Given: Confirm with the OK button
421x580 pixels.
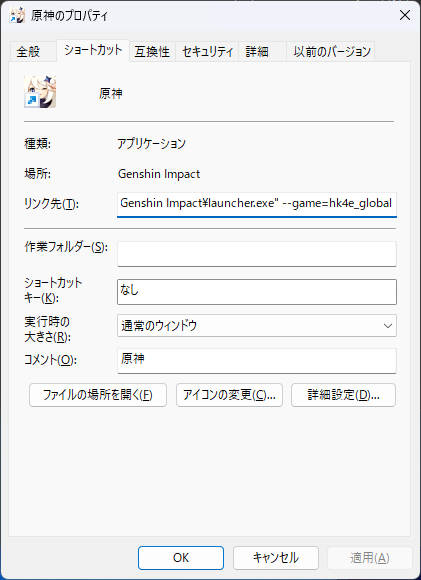Looking at the screenshot, I should pos(181,558).
